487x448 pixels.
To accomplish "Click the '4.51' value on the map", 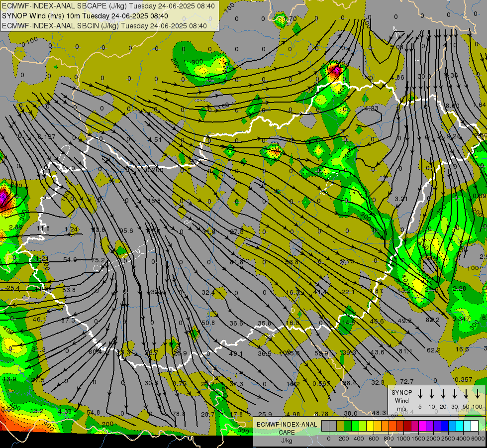I will tap(155, 139).
